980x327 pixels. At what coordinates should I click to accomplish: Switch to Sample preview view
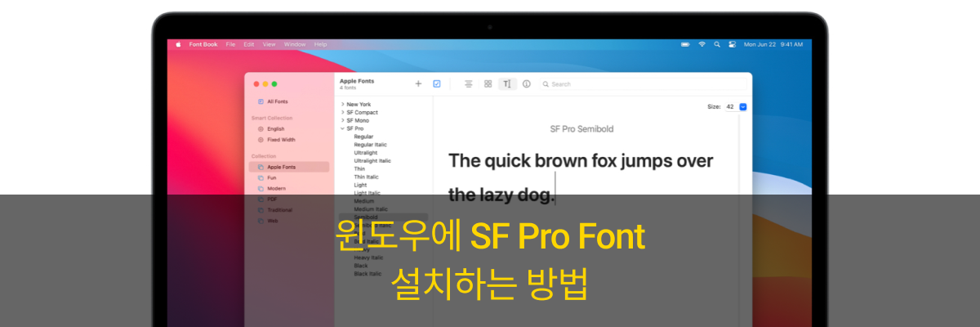click(x=469, y=83)
